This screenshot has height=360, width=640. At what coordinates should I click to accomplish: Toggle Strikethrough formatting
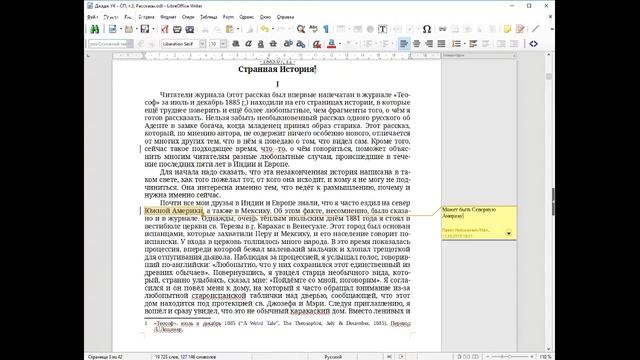(273, 44)
